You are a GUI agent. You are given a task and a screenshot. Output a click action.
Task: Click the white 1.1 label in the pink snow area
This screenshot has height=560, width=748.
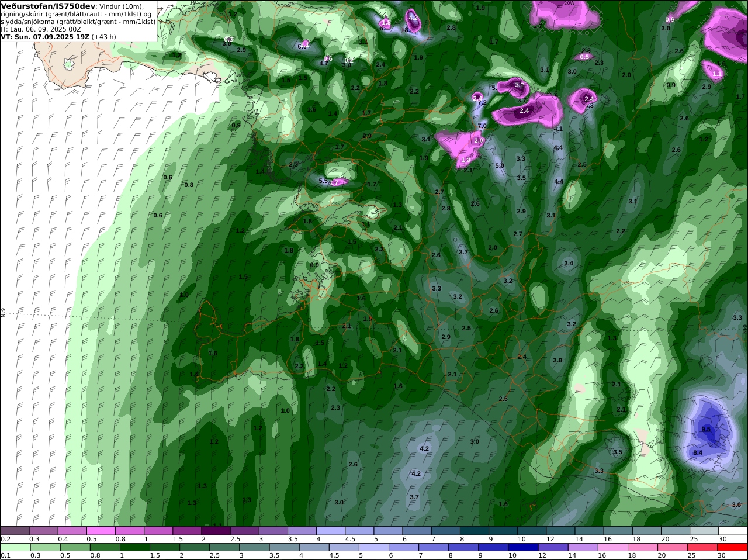(717, 74)
